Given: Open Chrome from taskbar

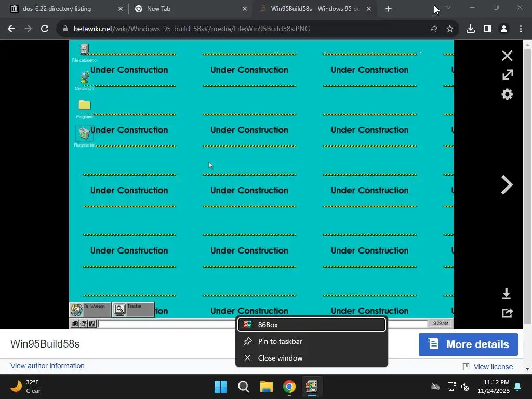Looking at the screenshot, I should pos(289,387).
